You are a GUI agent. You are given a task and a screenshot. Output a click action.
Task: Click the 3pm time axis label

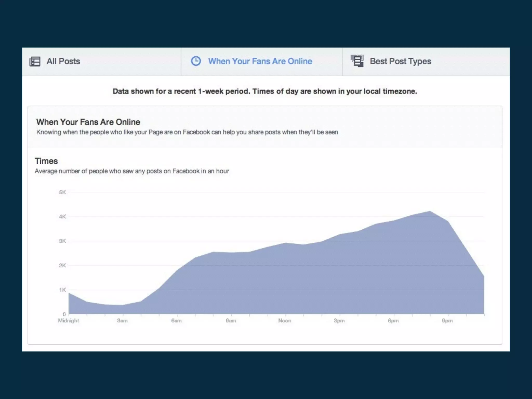coord(339,321)
